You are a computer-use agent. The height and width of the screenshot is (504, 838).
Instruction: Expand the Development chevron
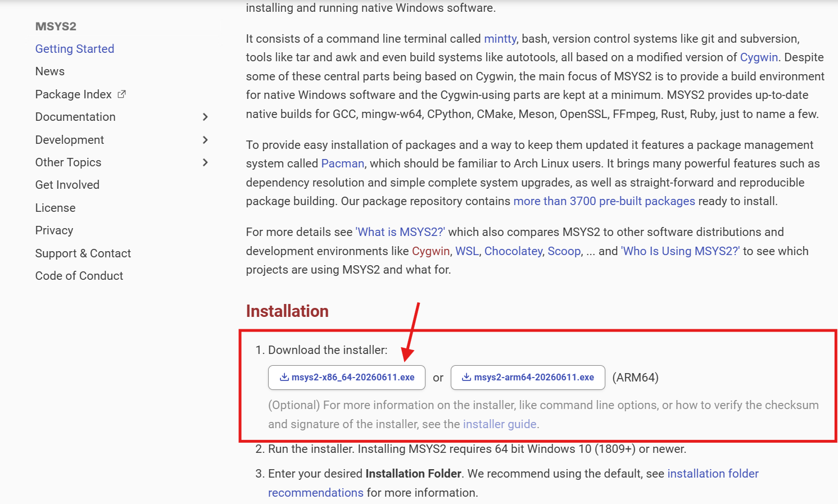(x=205, y=140)
